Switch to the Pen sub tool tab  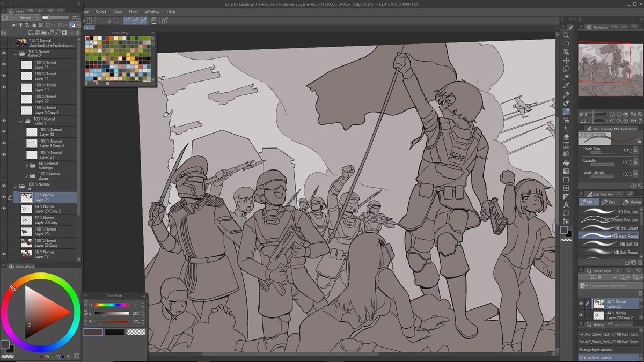pyautogui.click(x=609, y=202)
